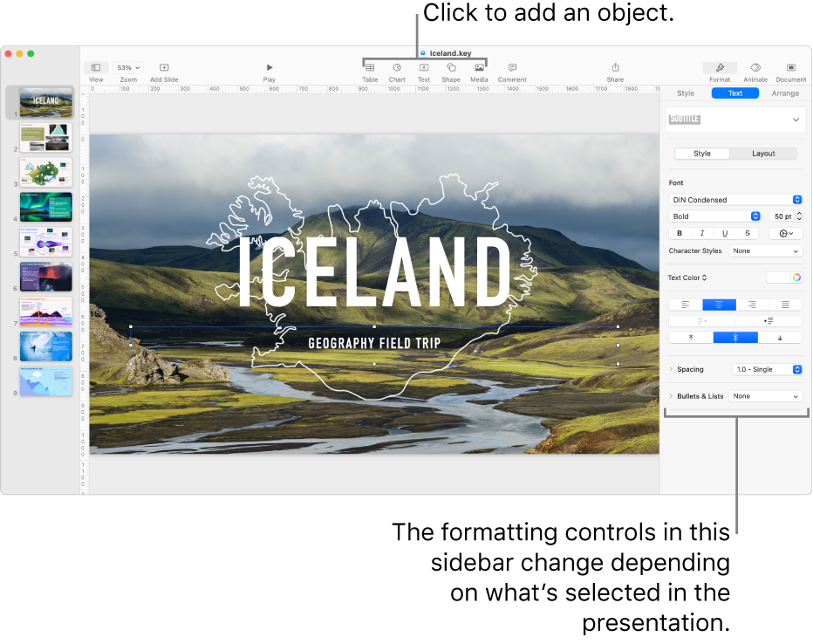Click the Share toolbar icon
The image size is (813, 644).
pos(615,68)
